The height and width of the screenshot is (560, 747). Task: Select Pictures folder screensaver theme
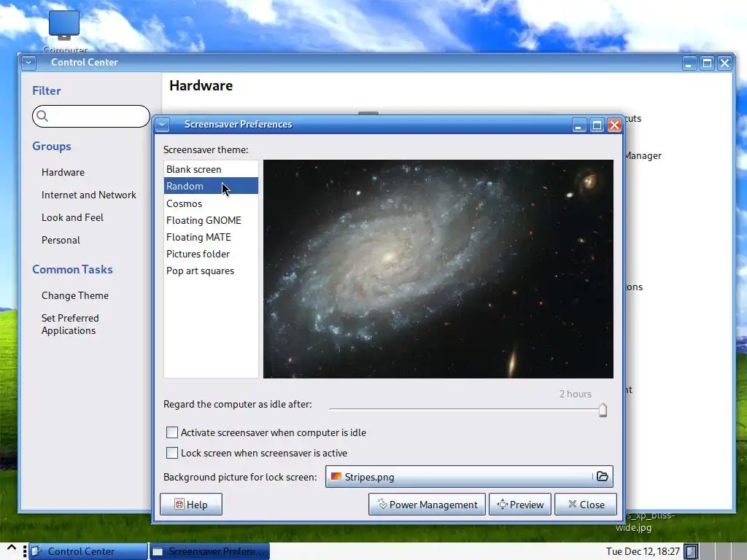[x=211, y=254]
